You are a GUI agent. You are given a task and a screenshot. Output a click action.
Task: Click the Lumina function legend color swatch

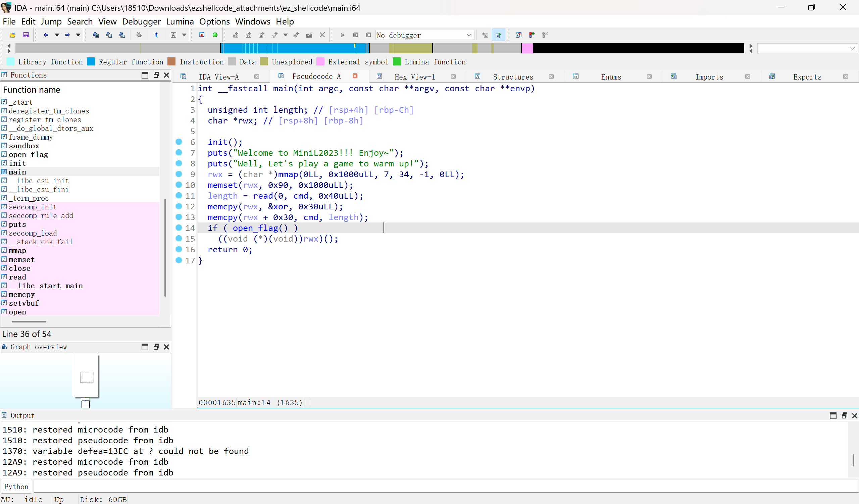pyautogui.click(x=397, y=62)
